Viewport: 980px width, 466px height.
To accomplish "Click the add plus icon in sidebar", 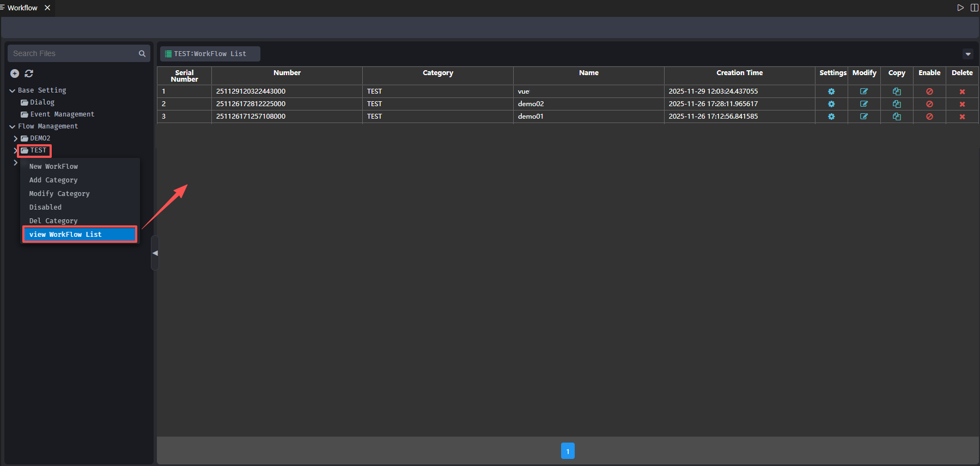I will click(x=15, y=73).
